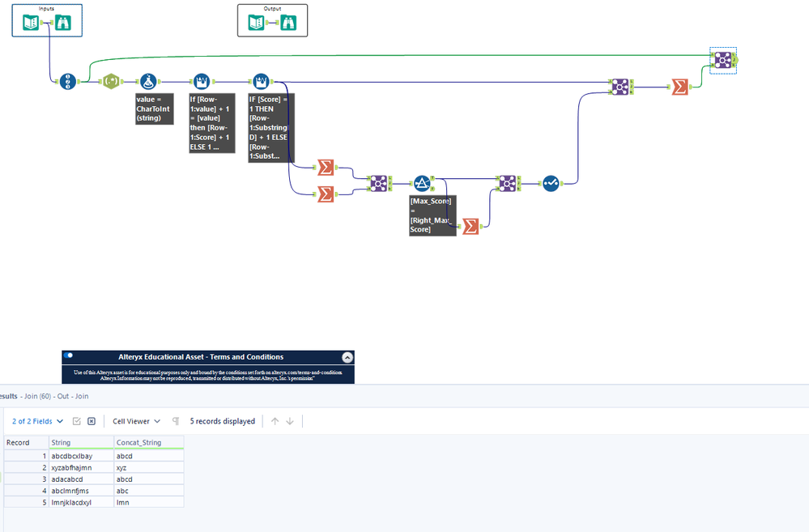Viewport: 809px width, 532px height.
Task: Select the Output container title
Action: [272, 9]
